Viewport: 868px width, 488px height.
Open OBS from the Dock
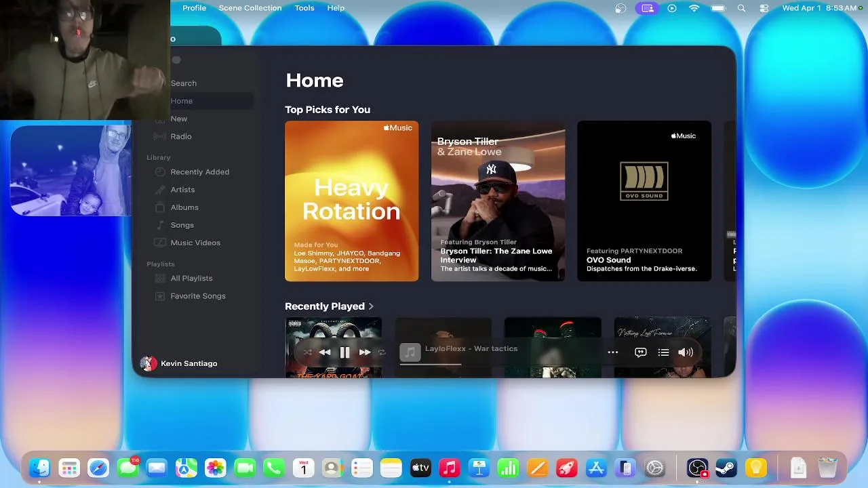click(x=697, y=468)
